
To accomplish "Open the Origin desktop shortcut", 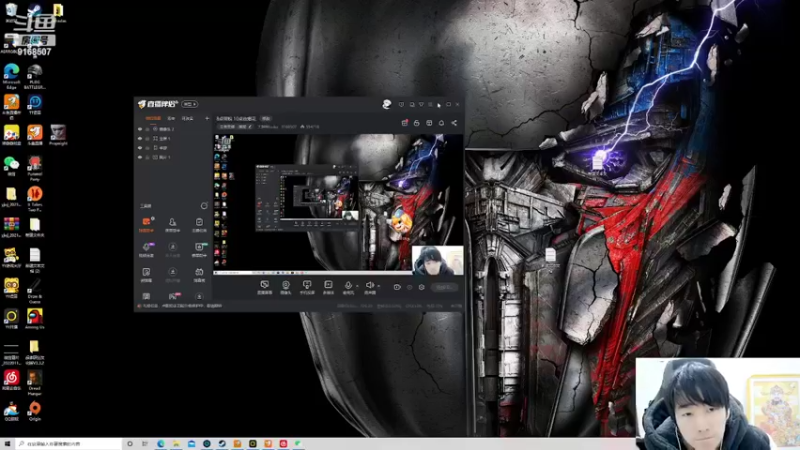I will point(35,411).
